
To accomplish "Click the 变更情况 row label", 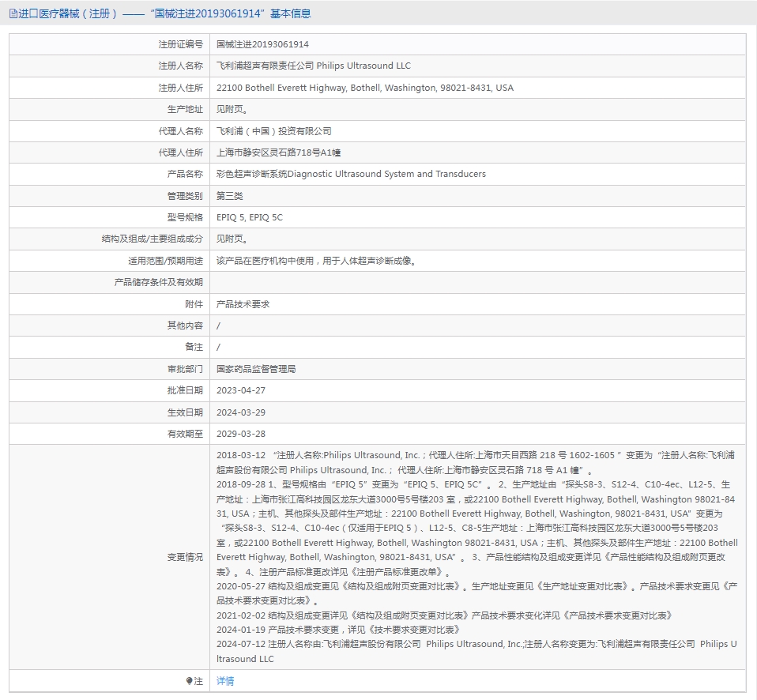I will coord(185,557).
